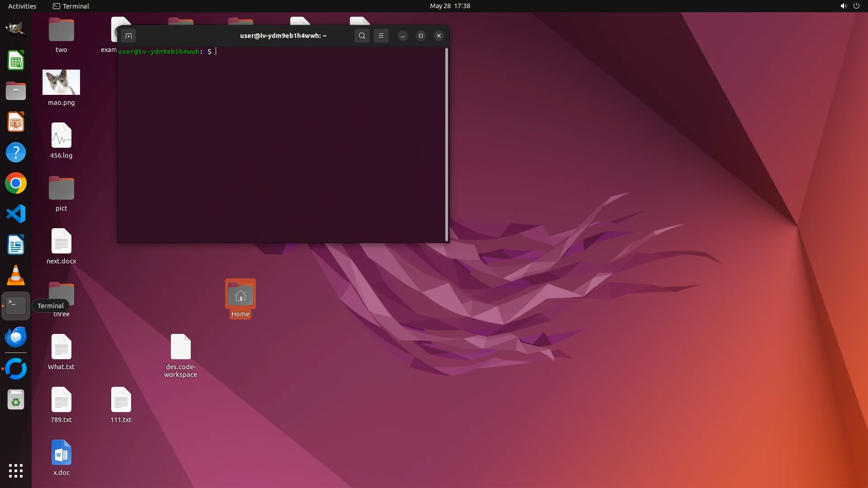Open Thunderbird mail from the dock
The height and width of the screenshot is (488, 868).
(16, 337)
